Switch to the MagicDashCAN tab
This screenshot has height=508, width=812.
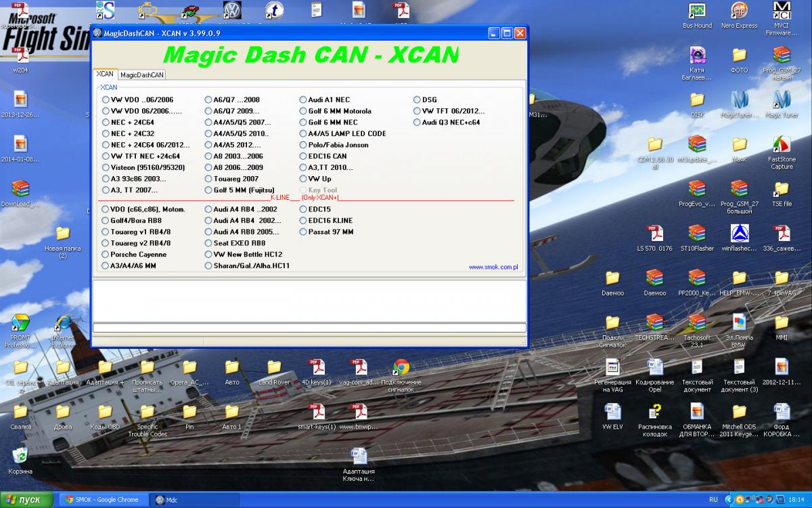point(142,75)
